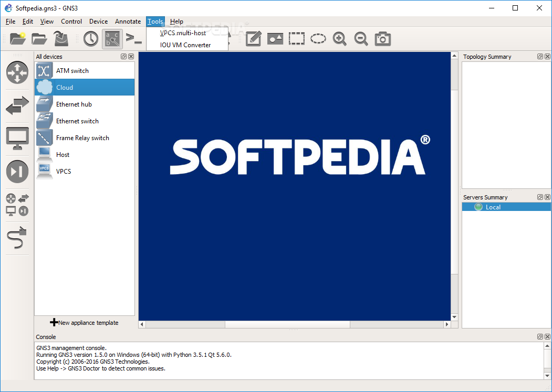Open console to all devices icon
This screenshot has height=392, width=552.
[x=134, y=38]
